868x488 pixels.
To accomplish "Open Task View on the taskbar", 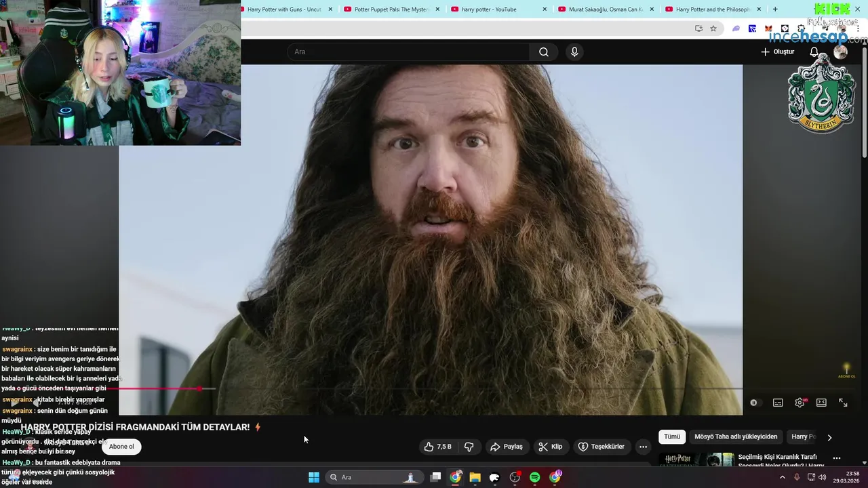I will [435, 477].
